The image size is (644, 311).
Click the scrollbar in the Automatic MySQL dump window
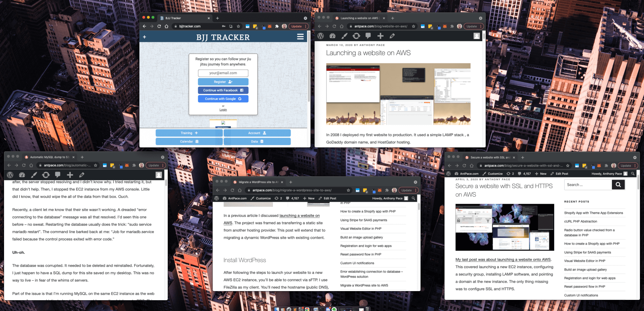point(166,183)
